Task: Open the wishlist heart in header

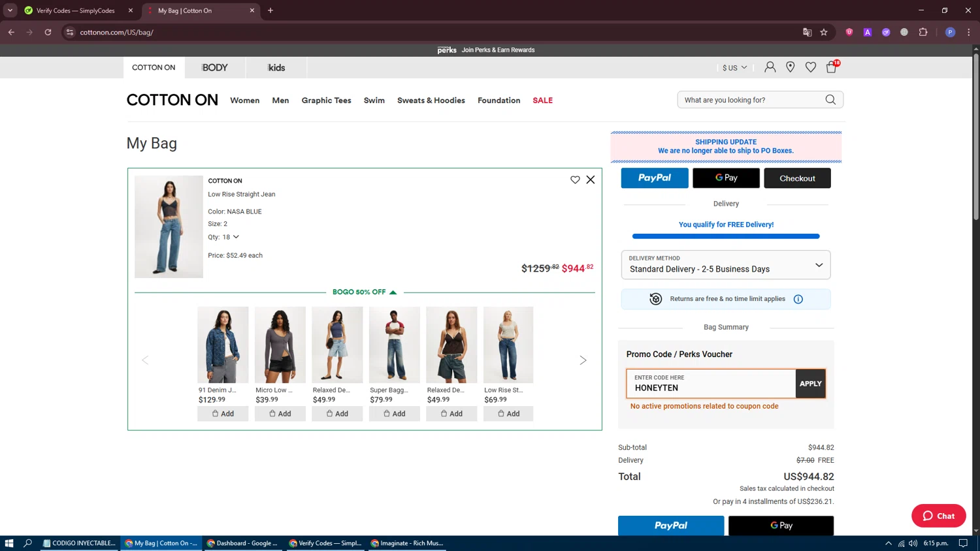Action: 811,67
